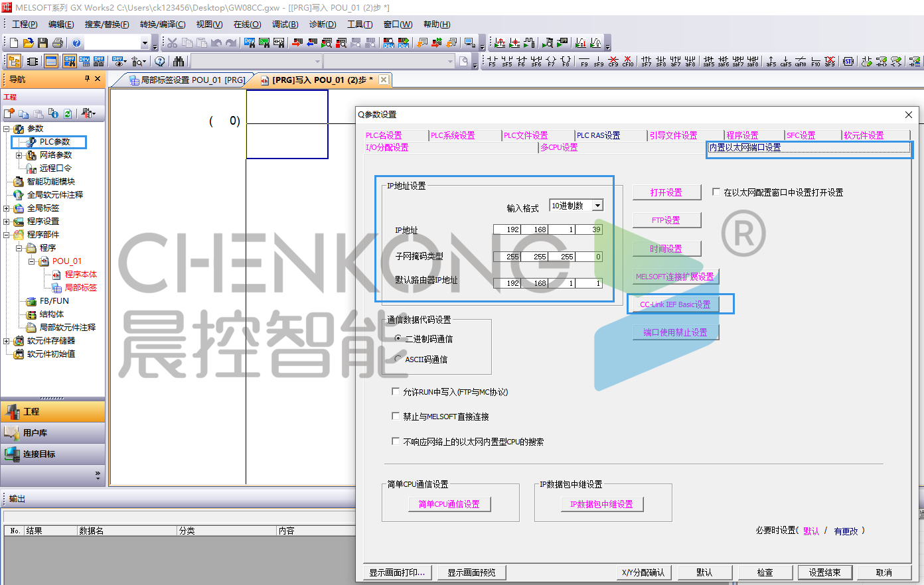Collapse the 程序部件 tree node

click(x=7, y=235)
